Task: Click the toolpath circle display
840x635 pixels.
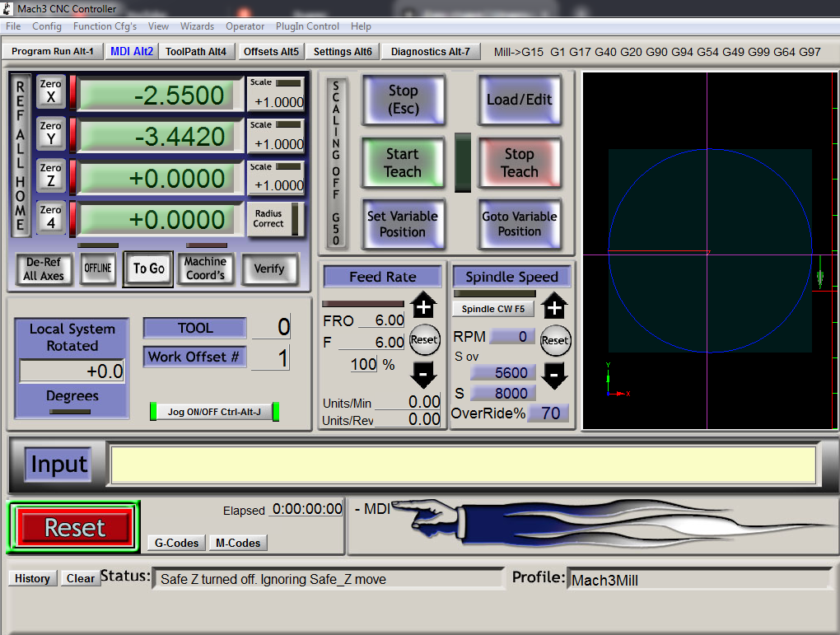Action: [x=710, y=250]
